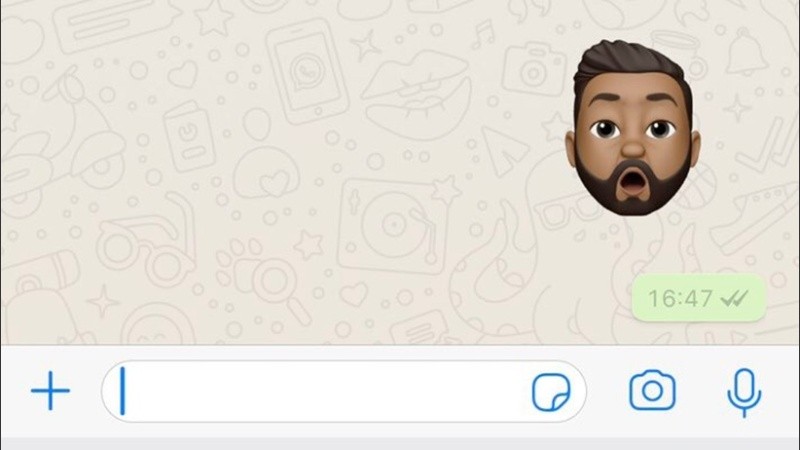Tap the green sent message bubble
Image resolution: width=800 pixels, height=450 pixels.
[x=698, y=298]
